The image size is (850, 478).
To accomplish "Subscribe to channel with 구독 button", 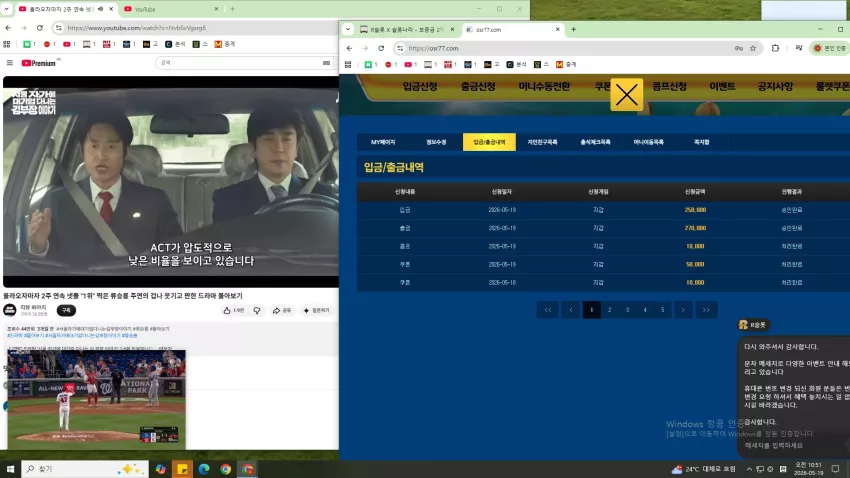I will [x=66, y=311].
